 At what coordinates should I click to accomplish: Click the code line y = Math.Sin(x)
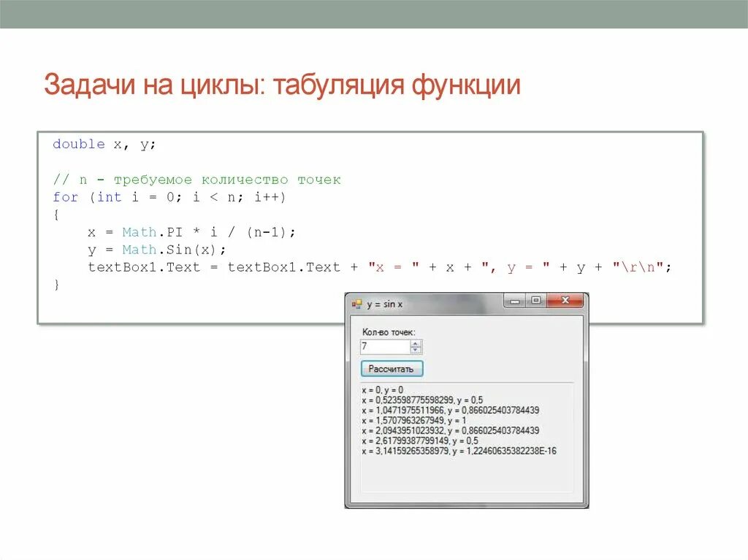156,250
